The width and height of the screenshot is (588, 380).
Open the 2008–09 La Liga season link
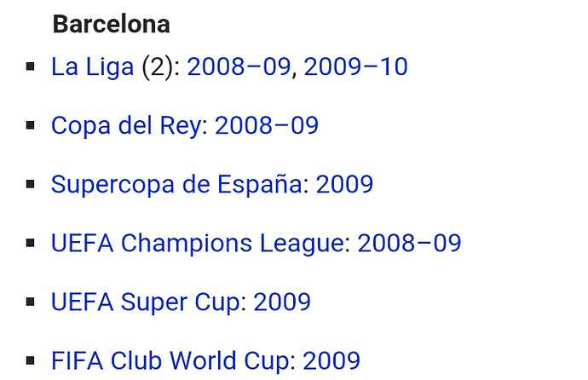(x=239, y=66)
